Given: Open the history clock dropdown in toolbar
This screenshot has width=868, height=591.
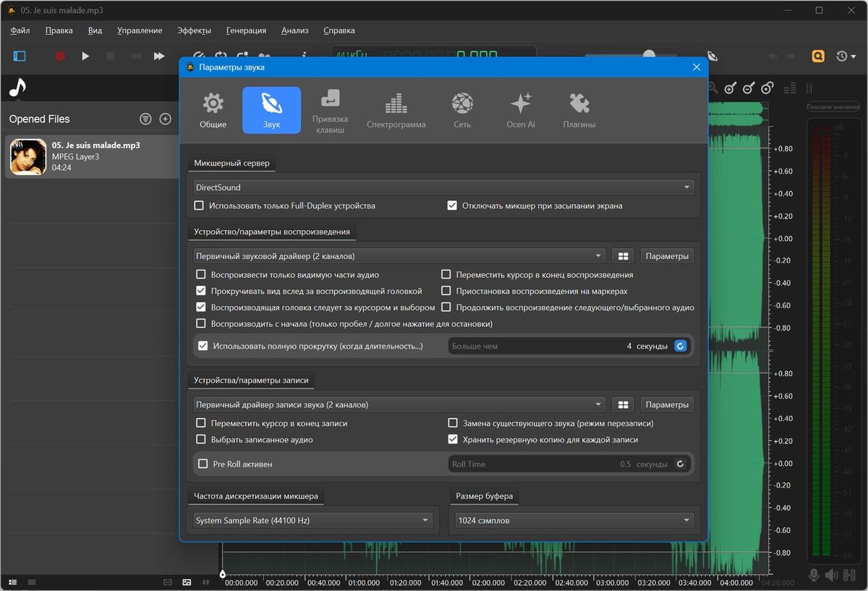Looking at the screenshot, I should 846,56.
